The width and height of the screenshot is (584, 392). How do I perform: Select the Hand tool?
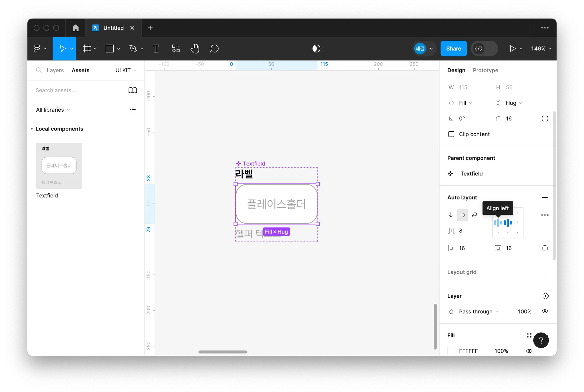pos(195,49)
